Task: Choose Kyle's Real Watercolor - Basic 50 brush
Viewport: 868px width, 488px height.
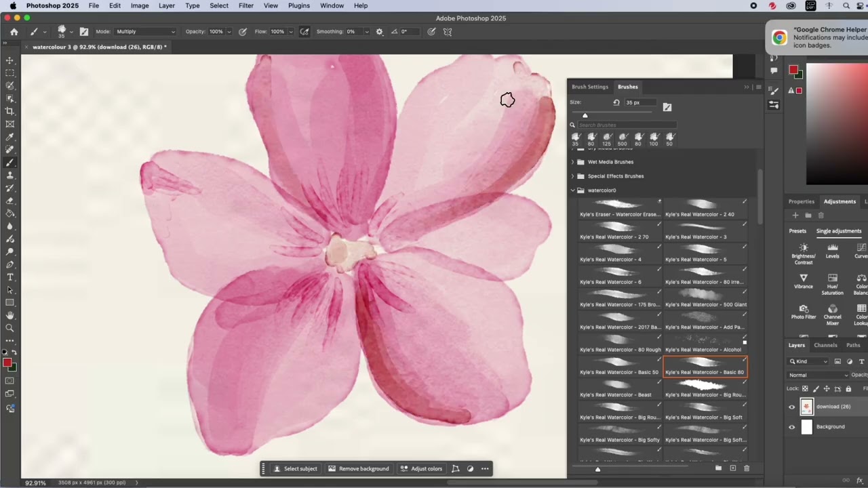Action: [619, 367]
